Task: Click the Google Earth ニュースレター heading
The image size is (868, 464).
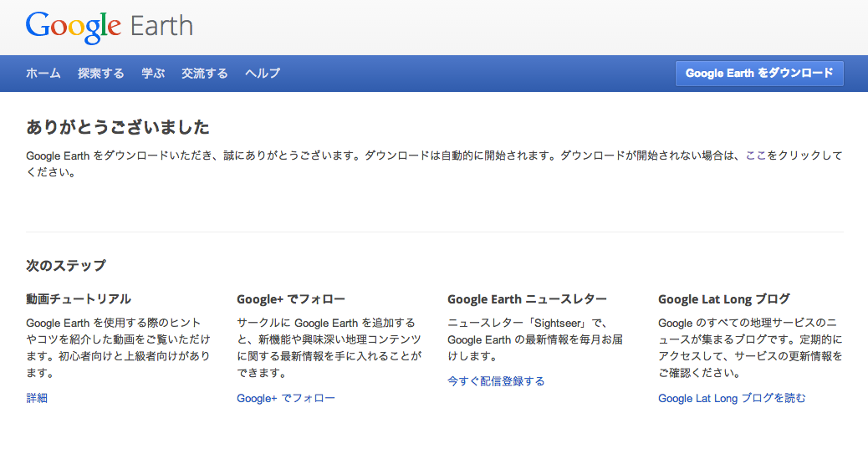Action: (x=527, y=299)
